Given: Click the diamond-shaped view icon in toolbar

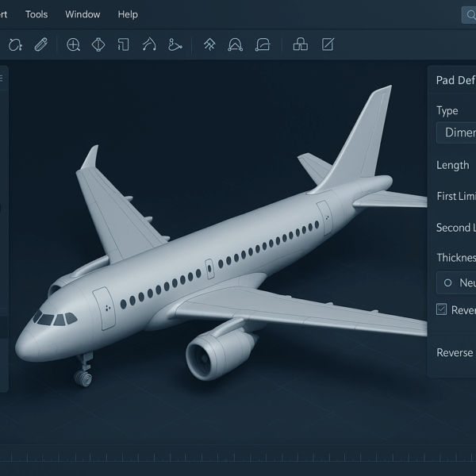Looking at the screenshot, I should pyautogui.click(x=98, y=45).
